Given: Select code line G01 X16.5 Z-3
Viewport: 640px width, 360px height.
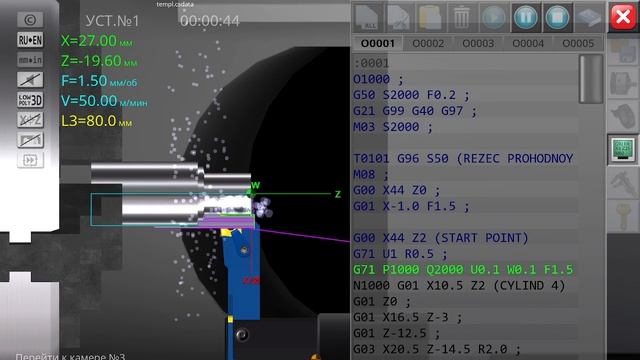Looking at the screenshot, I should 407,318.
